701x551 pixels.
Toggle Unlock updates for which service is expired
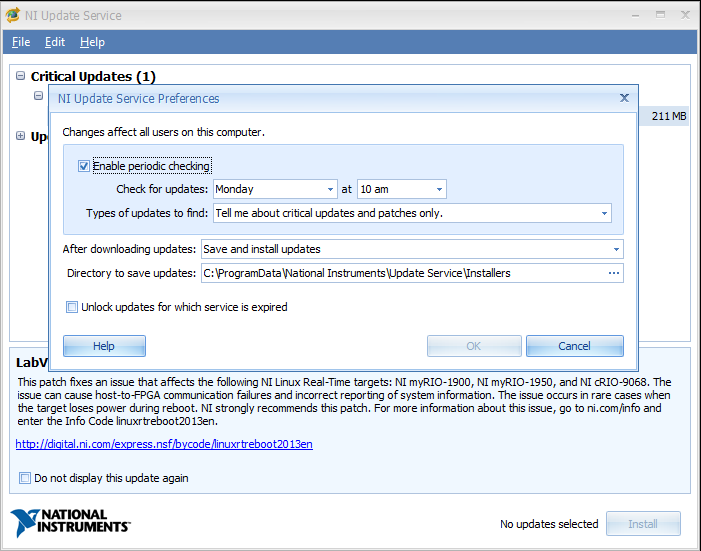(72, 307)
